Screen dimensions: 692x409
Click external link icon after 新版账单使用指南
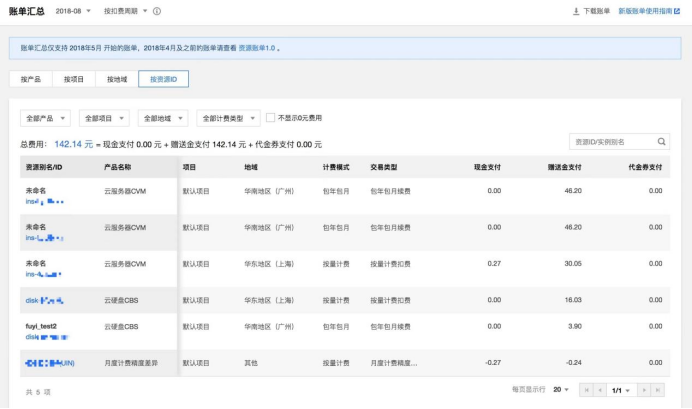(x=688, y=11)
